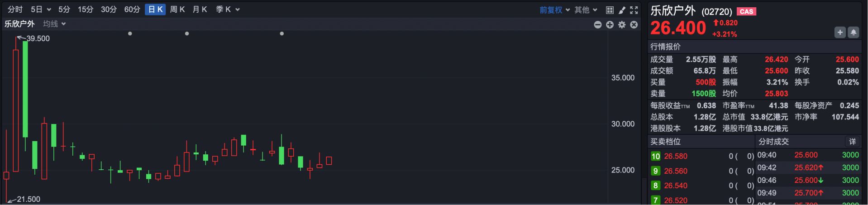This screenshot has width=868, height=205.
Task: Switch to the 分时 chart tab
Action: [15, 10]
